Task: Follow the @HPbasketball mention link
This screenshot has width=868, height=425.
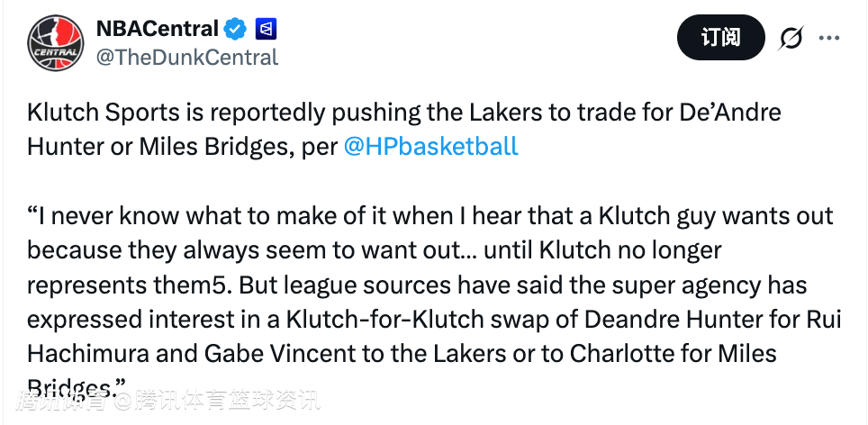Action: click(431, 146)
